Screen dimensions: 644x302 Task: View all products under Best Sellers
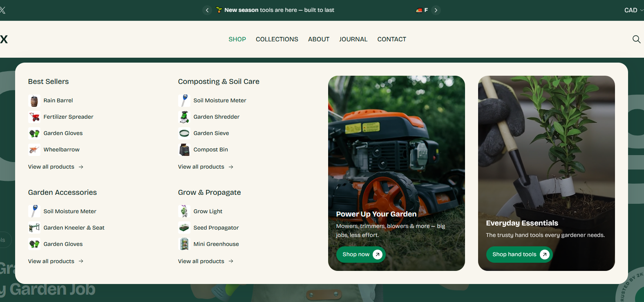point(56,167)
